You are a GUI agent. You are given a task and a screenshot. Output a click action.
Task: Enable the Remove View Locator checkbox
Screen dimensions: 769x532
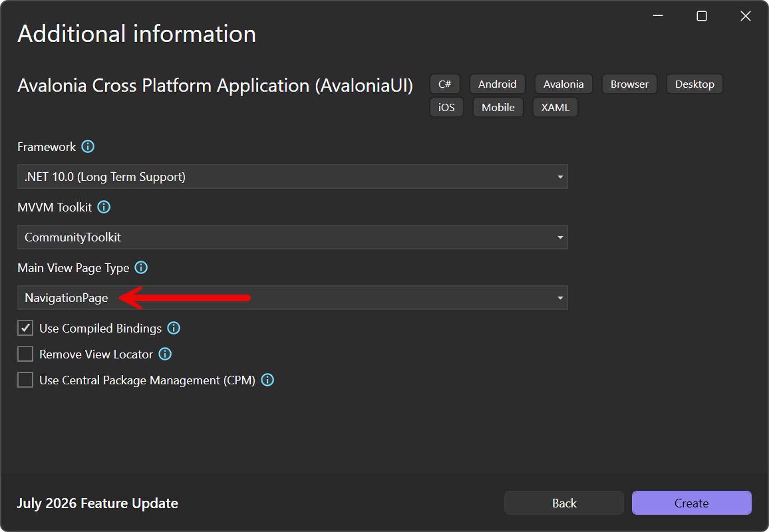click(25, 354)
